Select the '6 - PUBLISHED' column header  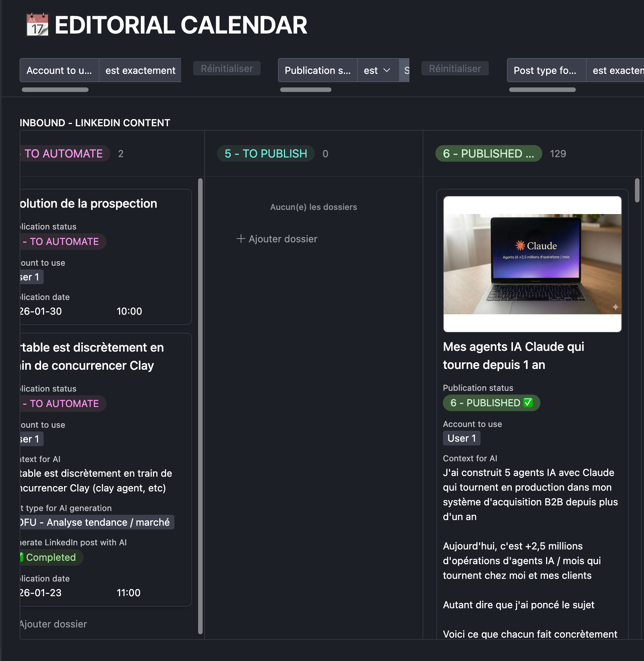[488, 154]
